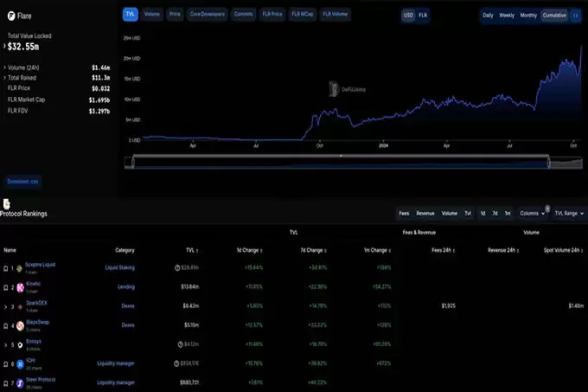Toggle the FLR Volume chart metric

point(336,14)
